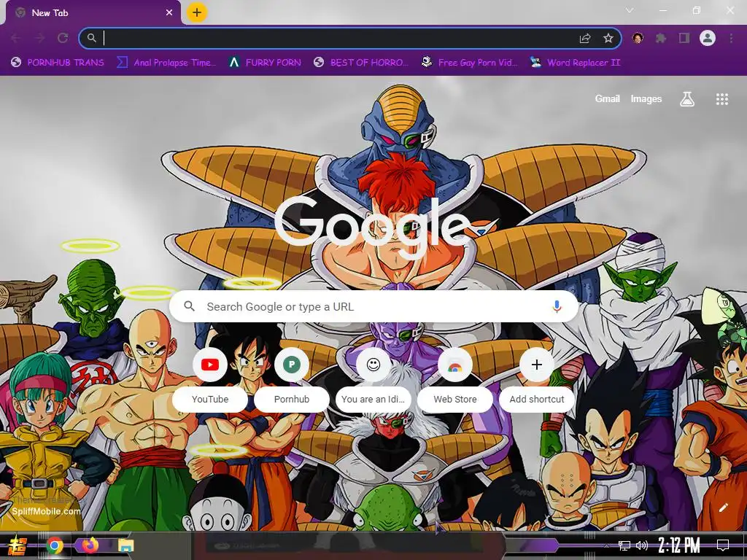This screenshot has height=560, width=747.
Task: Open Chrome from the taskbar
Action: [x=55, y=545]
